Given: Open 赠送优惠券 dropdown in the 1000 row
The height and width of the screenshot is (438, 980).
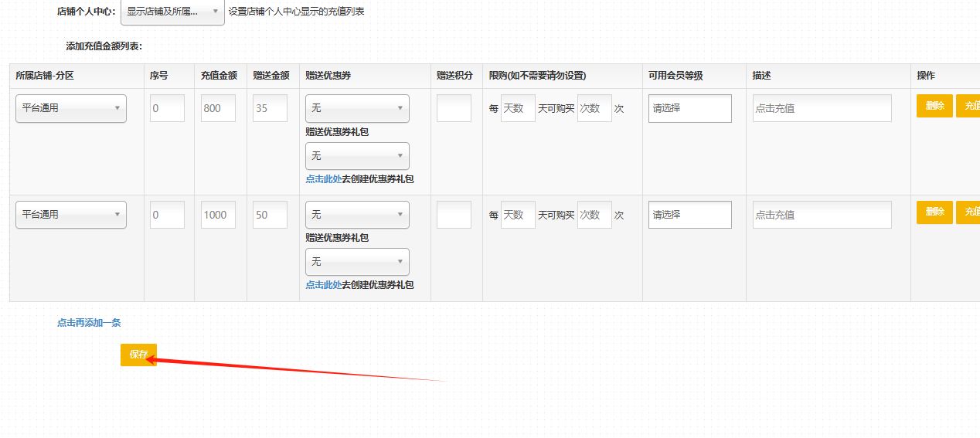Looking at the screenshot, I should tap(357, 215).
